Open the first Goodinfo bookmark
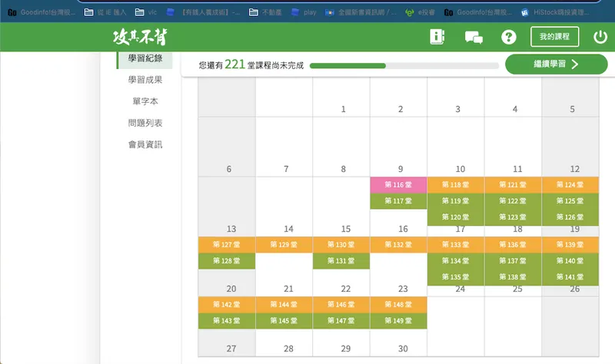615x364 pixels. coord(42,12)
